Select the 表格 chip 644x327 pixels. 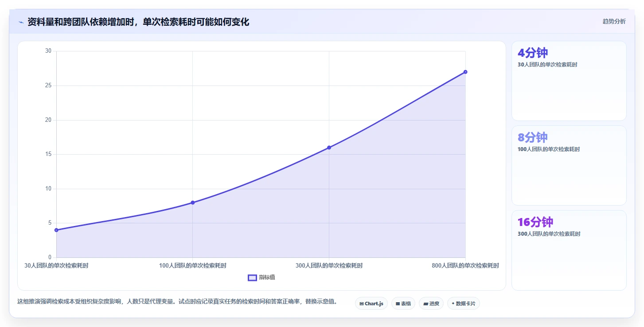point(403,304)
